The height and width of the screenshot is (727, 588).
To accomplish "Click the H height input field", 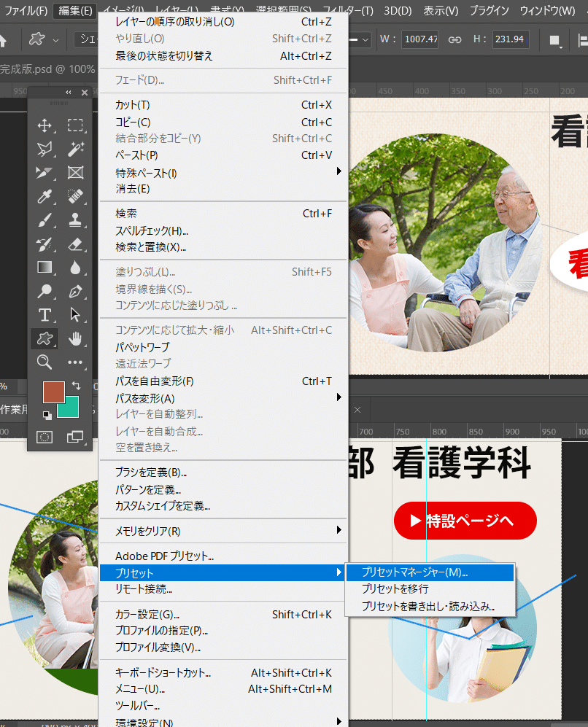I will pos(511,39).
